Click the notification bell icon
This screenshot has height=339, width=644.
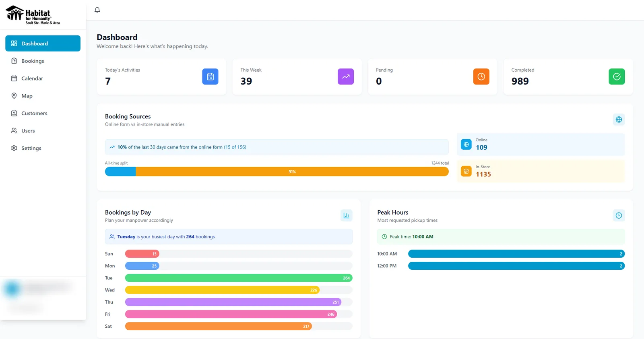pyautogui.click(x=97, y=10)
